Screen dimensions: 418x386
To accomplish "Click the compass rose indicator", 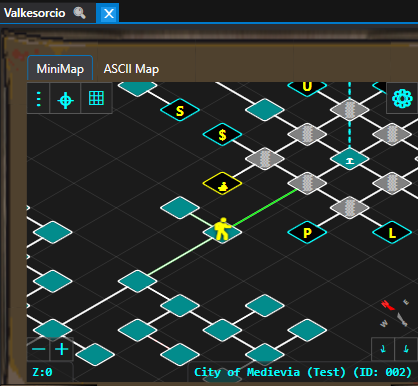I will (395, 313).
